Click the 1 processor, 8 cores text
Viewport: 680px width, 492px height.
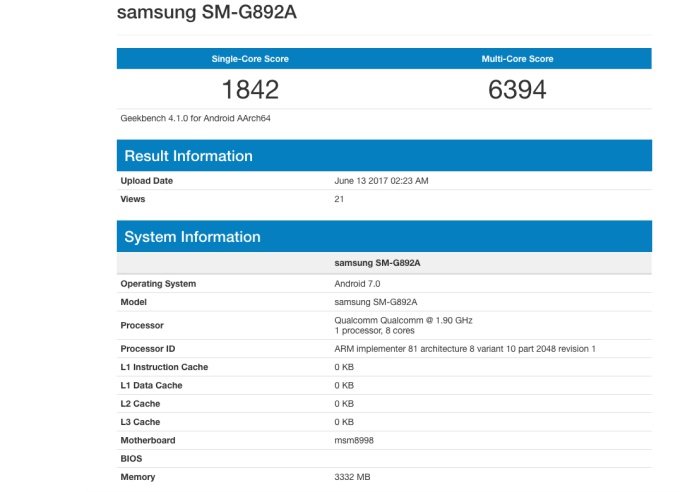(374, 331)
